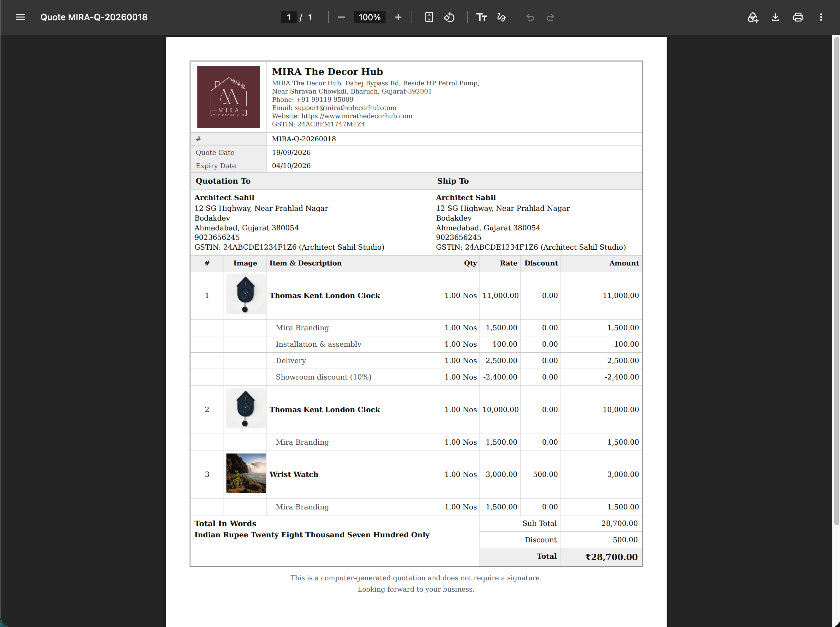Click the '-2,400.00' amount value
The image size is (840, 627).
pyautogui.click(x=621, y=377)
